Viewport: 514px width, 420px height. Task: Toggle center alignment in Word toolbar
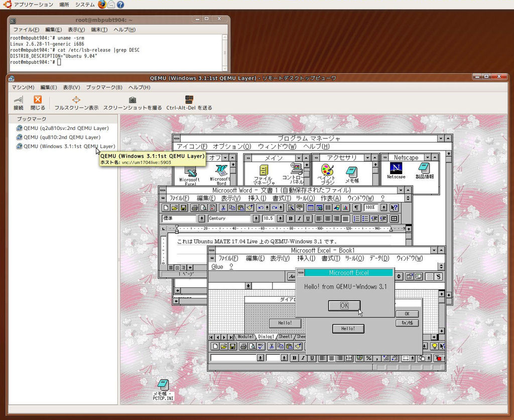[328, 218]
